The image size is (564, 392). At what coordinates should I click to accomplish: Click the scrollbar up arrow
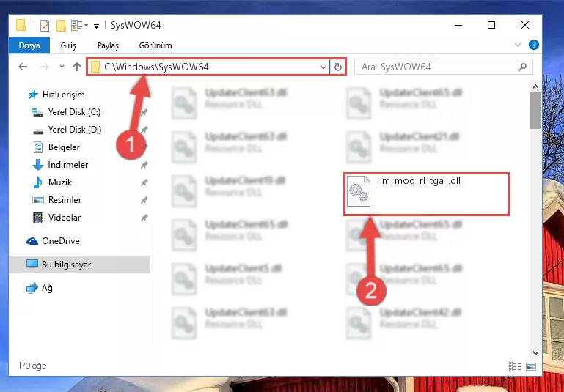click(535, 86)
